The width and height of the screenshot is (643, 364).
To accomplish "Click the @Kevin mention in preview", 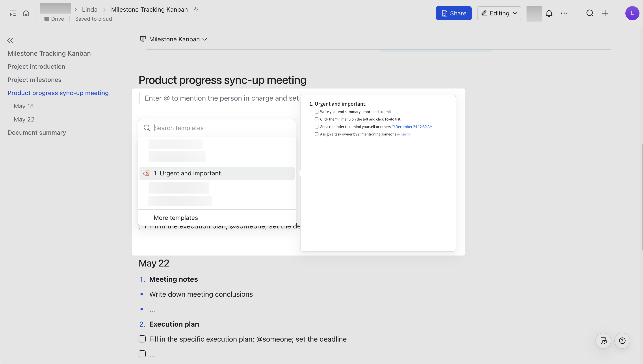I will [x=403, y=134].
